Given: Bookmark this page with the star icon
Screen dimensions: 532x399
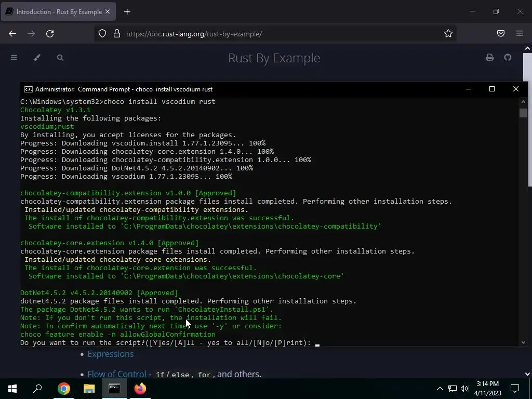Looking at the screenshot, I should click(448, 33).
